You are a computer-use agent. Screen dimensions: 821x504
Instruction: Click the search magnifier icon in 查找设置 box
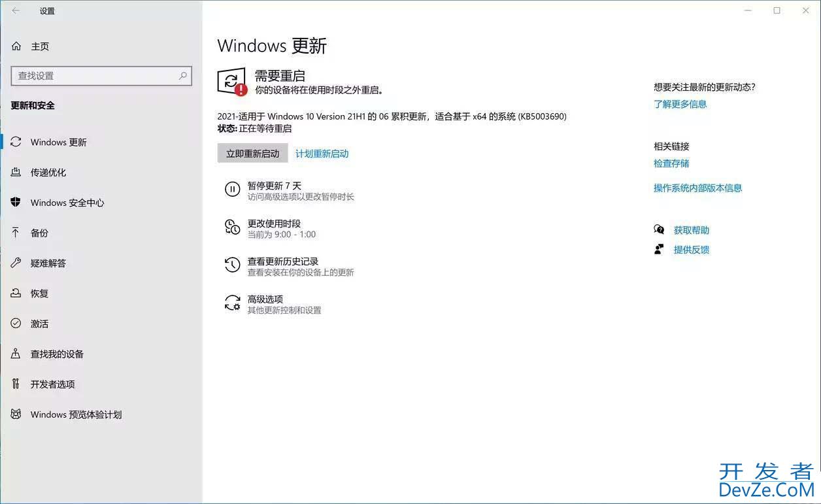[183, 76]
